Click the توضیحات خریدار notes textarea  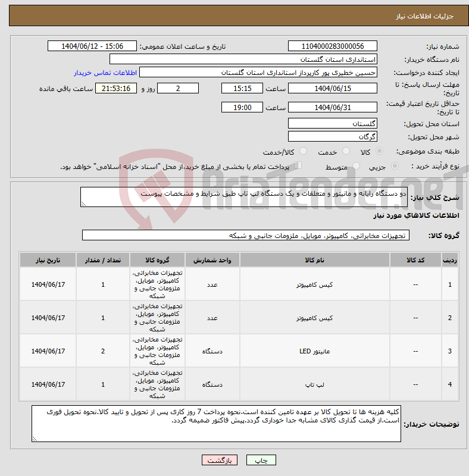(216, 424)
